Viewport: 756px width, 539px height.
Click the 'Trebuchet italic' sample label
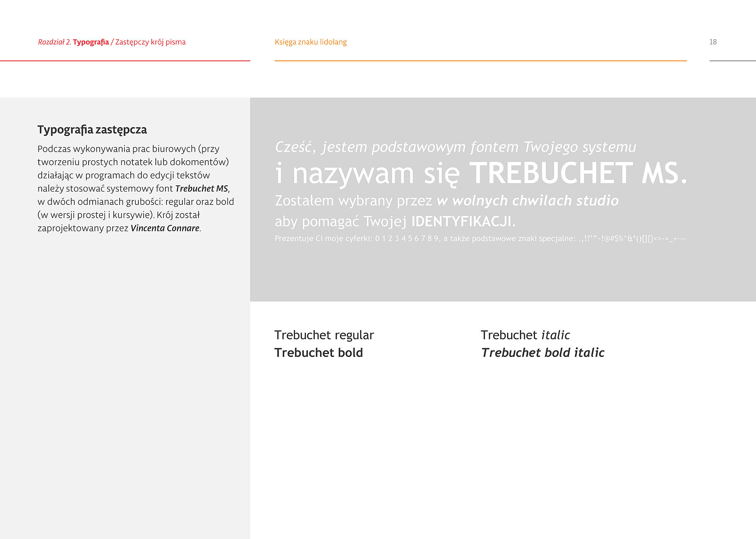click(x=525, y=335)
